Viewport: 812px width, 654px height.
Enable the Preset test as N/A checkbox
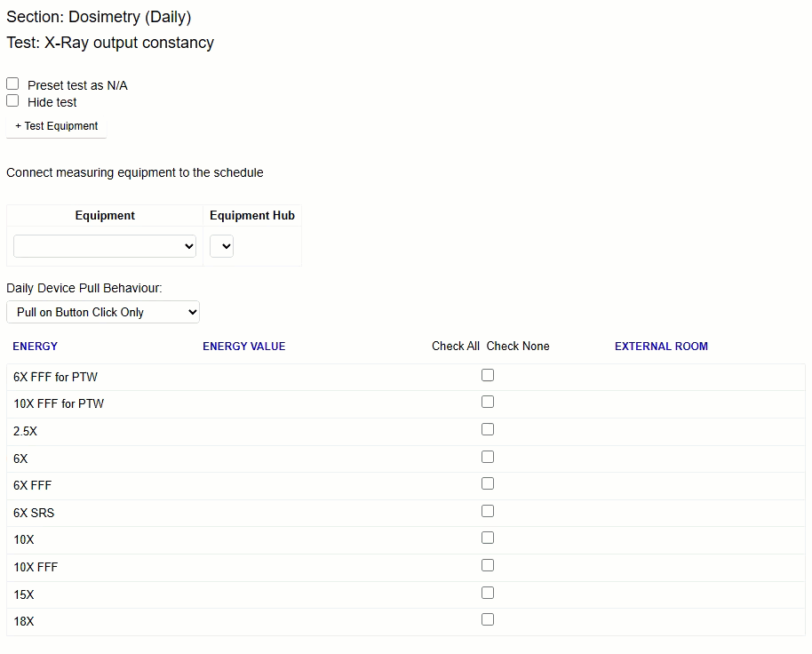[12, 84]
